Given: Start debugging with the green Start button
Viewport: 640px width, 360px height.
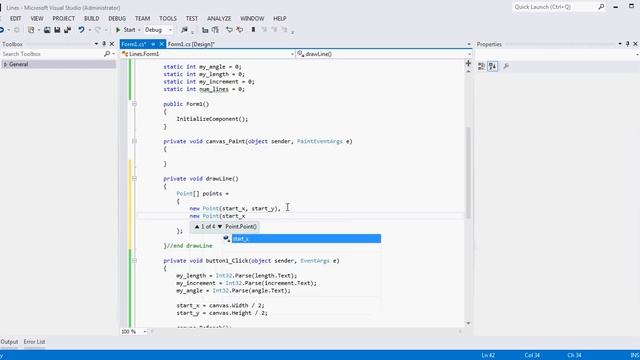Looking at the screenshot, I should (125, 30).
